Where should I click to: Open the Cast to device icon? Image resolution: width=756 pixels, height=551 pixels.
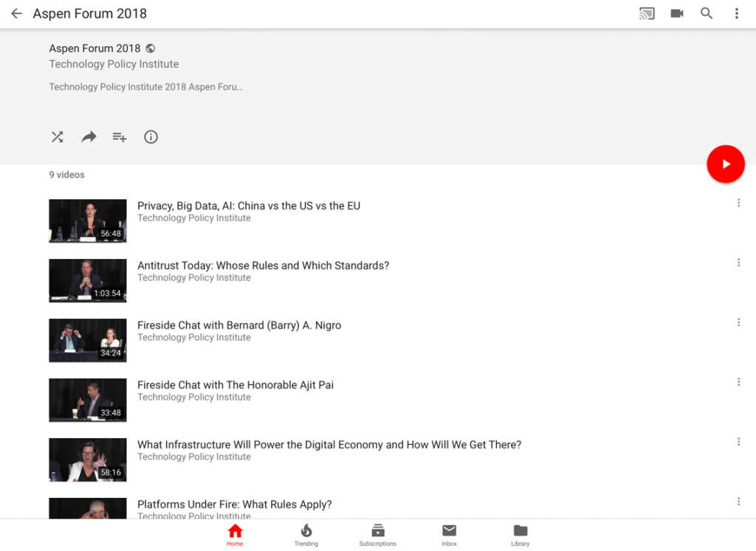[x=647, y=13]
